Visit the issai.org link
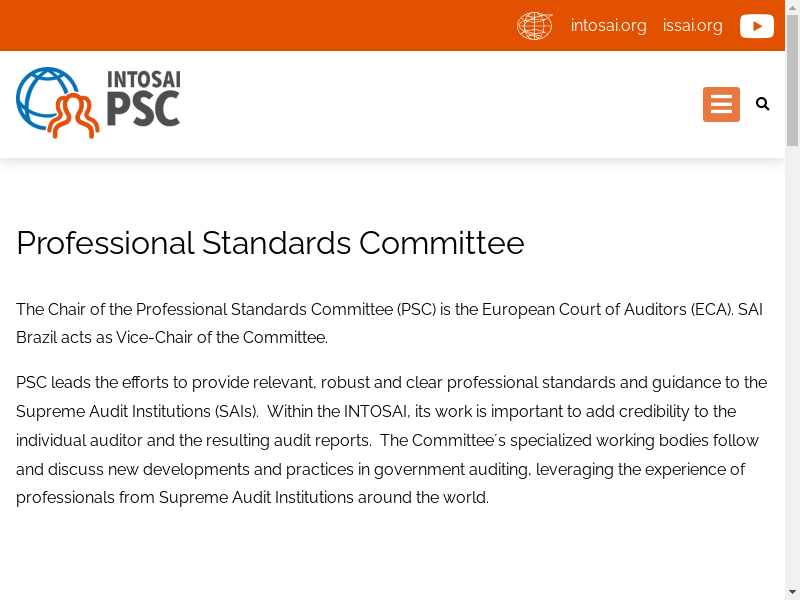This screenshot has height=600, width=800. point(692,26)
